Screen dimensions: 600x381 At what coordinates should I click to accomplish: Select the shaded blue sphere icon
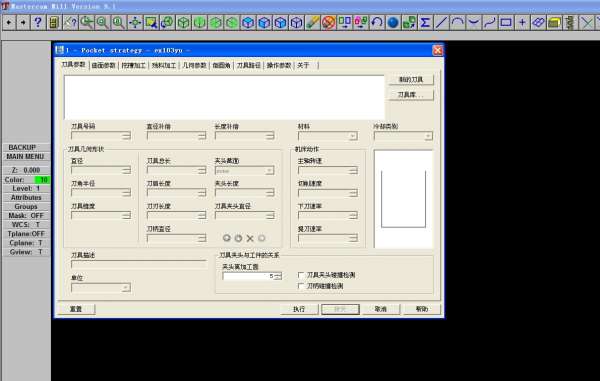[x=393, y=22]
